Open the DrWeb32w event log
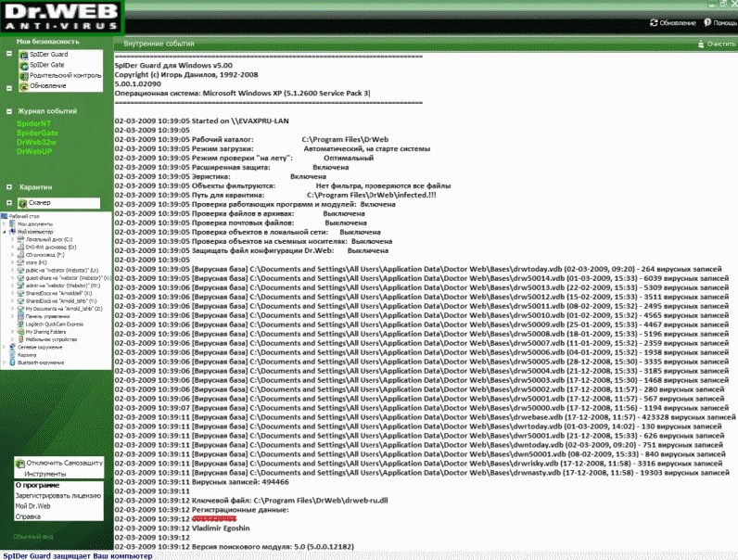 pos(36,142)
